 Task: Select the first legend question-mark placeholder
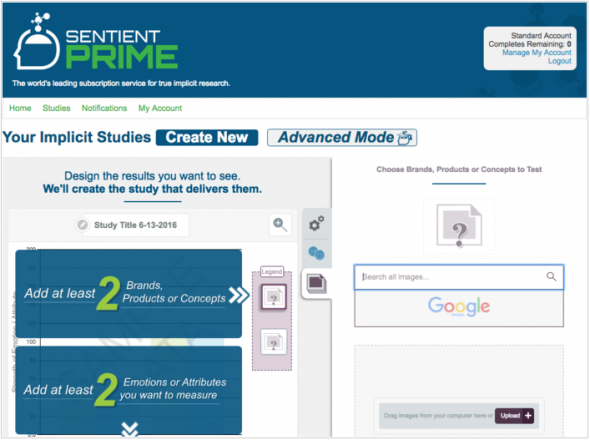coord(274,297)
